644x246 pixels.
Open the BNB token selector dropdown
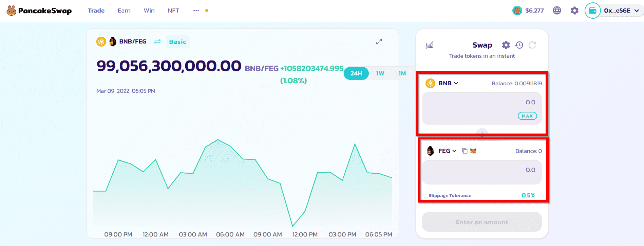(x=448, y=83)
